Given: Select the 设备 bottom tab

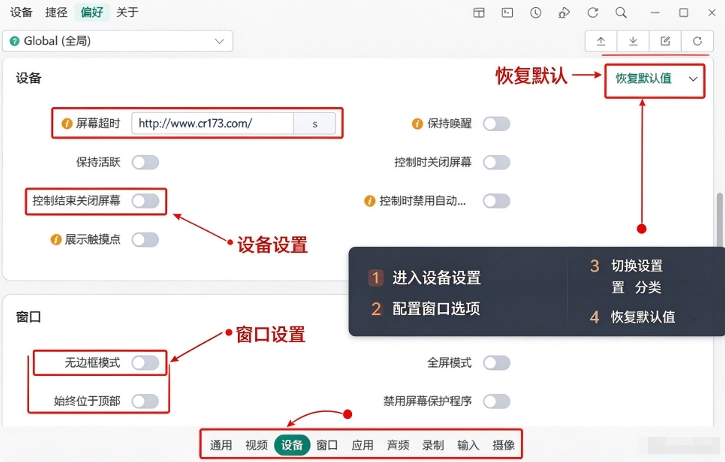Looking at the screenshot, I should click(x=292, y=445).
